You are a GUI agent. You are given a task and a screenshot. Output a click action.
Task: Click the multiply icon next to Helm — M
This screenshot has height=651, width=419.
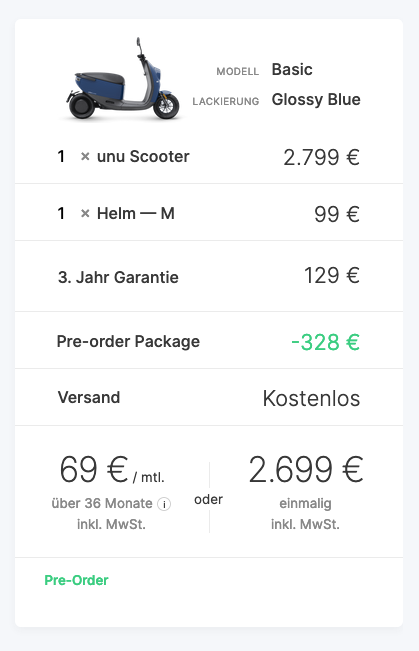pyautogui.click(x=85, y=213)
